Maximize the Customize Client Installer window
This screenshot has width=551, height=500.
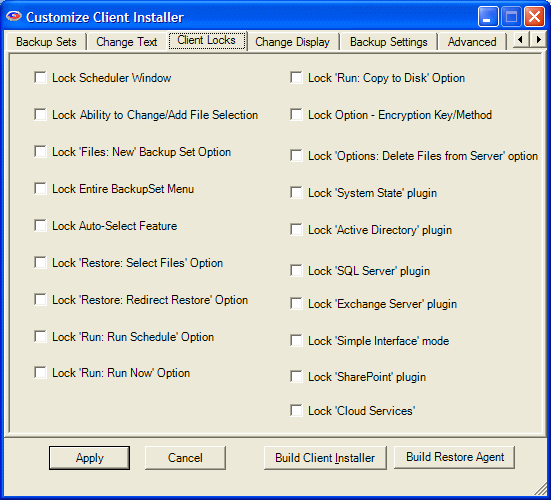pyautogui.click(x=511, y=17)
